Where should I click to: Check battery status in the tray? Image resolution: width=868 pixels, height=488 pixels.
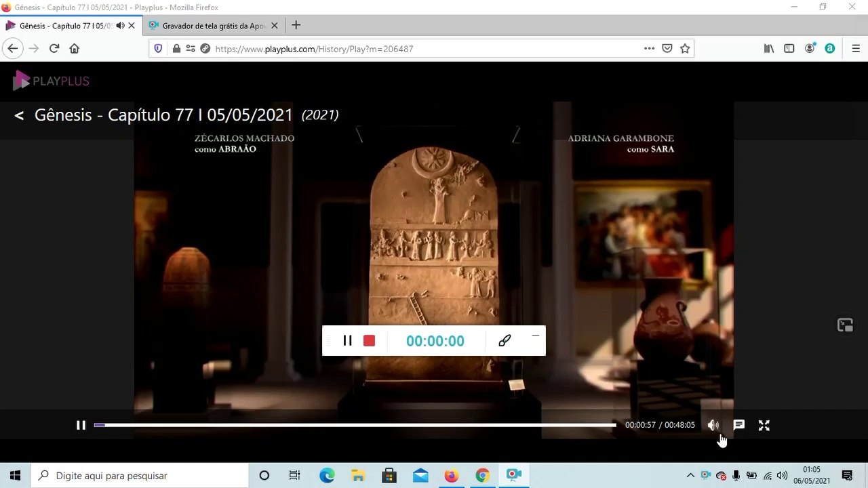click(x=751, y=475)
